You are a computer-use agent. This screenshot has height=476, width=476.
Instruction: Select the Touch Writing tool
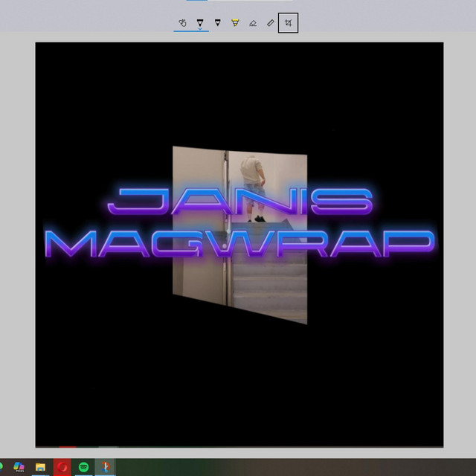182,23
